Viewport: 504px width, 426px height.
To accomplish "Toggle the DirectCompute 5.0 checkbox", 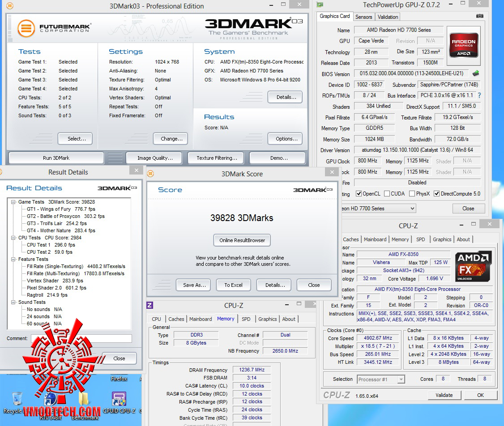I will (436, 193).
